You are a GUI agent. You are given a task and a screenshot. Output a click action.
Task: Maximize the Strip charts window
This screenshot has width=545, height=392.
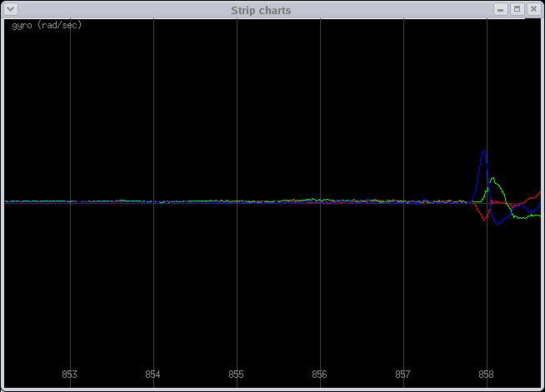tap(517, 9)
